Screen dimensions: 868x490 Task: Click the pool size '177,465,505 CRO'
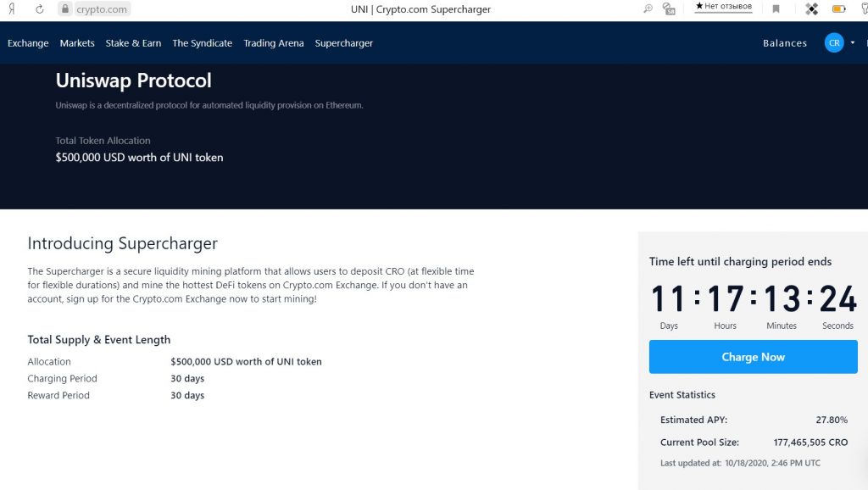(x=810, y=443)
